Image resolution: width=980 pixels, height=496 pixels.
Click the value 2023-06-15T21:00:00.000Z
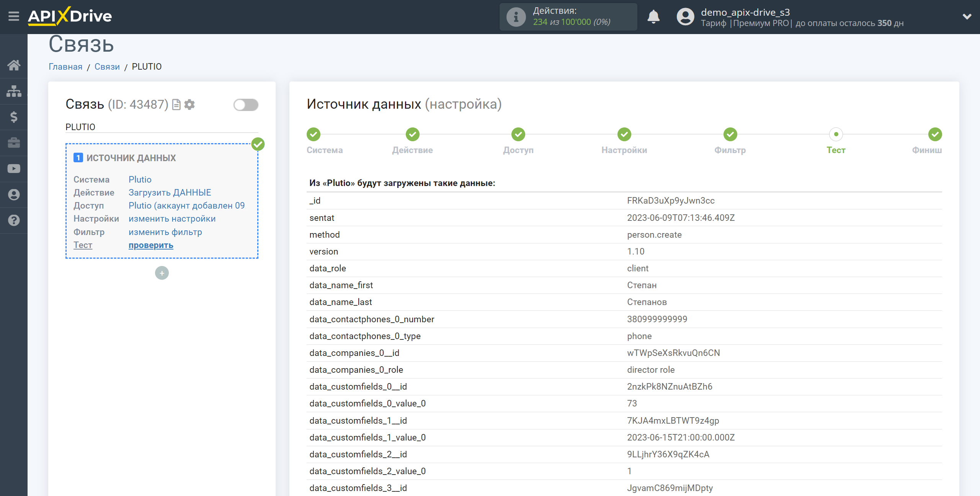[x=681, y=437]
